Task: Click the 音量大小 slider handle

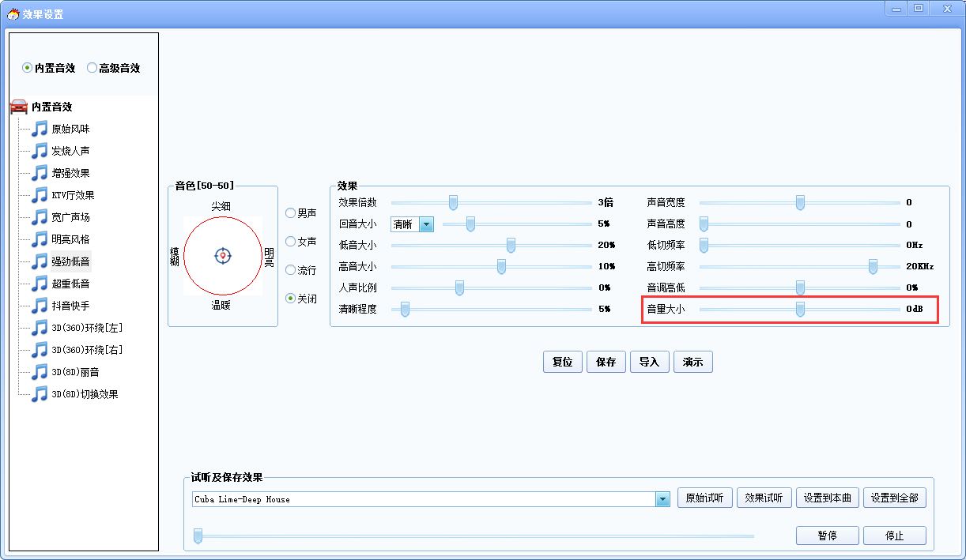Action: tap(800, 309)
